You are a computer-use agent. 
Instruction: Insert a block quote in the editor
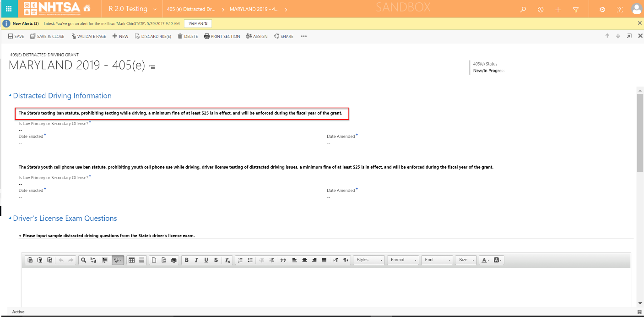[283, 260]
